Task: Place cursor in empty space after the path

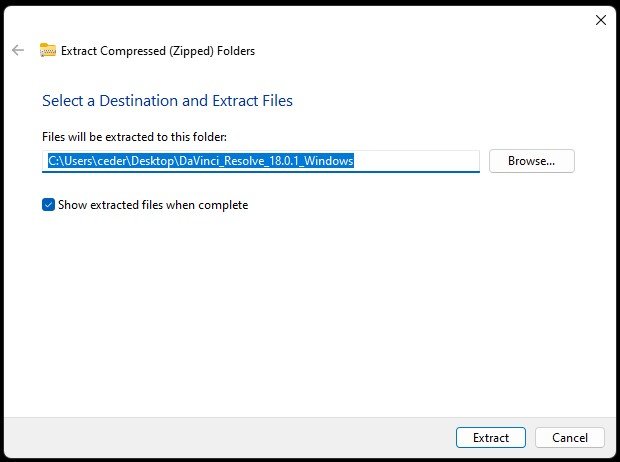Action: click(415, 161)
